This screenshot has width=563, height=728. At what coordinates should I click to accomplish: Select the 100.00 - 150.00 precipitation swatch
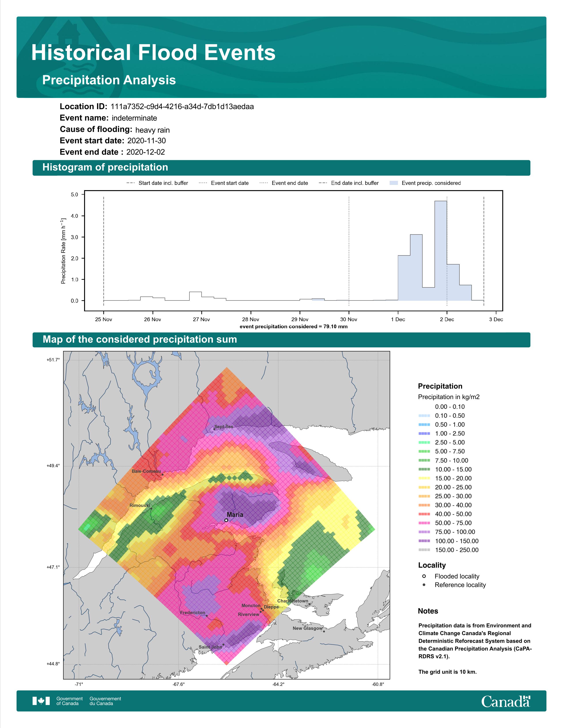[424, 541]
